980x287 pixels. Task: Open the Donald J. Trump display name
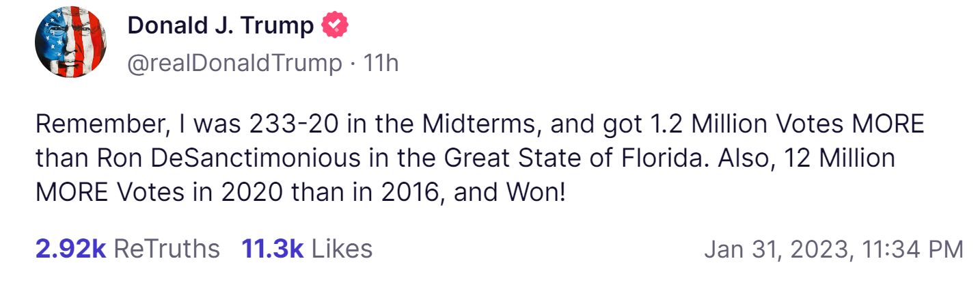pyautogui.click(x=220, y=25)
